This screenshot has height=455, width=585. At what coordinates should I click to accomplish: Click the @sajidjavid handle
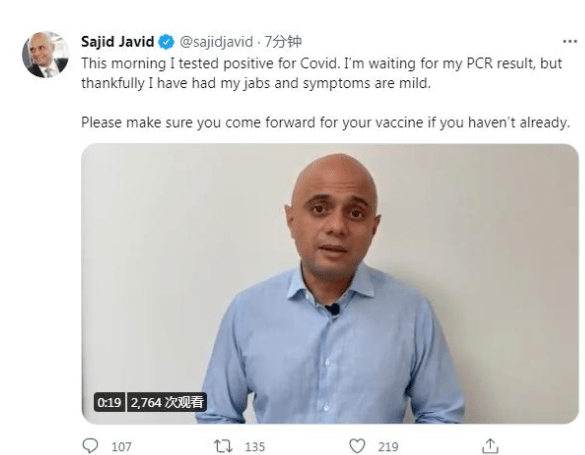pos(216,42)
